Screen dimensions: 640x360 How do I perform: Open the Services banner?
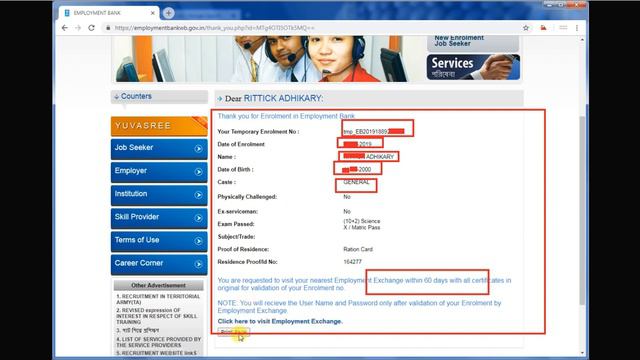[473, 67]
